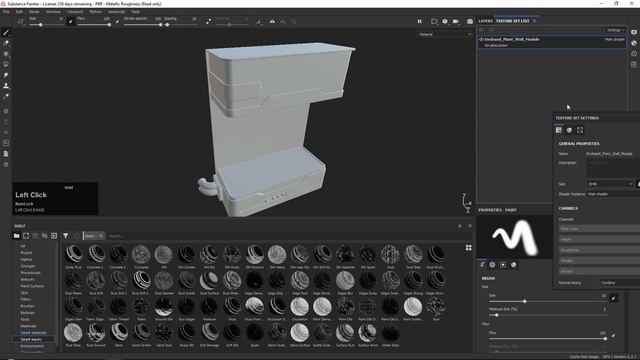Select the Clone stamp tool
The image size is (640, 360).
[x=6, y=86]
